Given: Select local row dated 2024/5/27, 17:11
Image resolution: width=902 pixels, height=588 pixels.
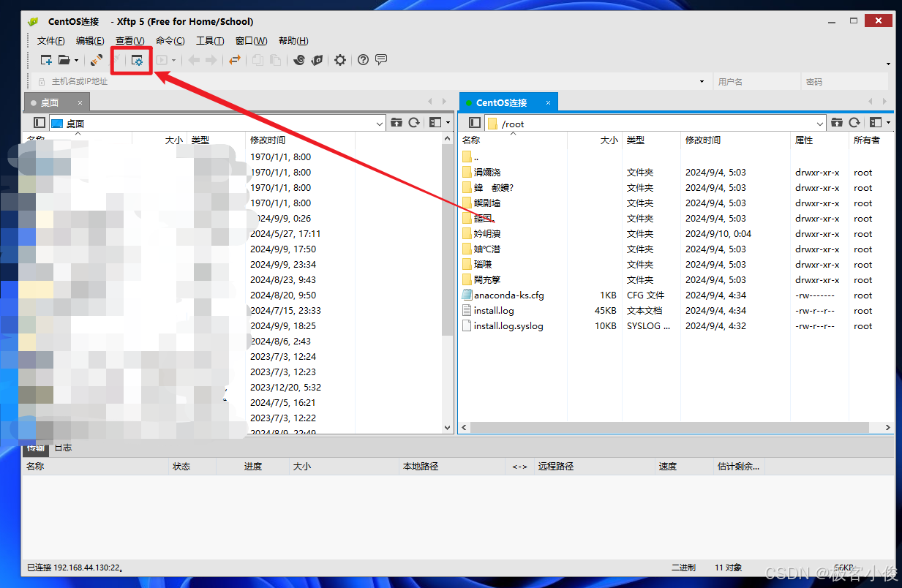Looking at the screenshot, I should pyautogui.click(x=285, y=233).
